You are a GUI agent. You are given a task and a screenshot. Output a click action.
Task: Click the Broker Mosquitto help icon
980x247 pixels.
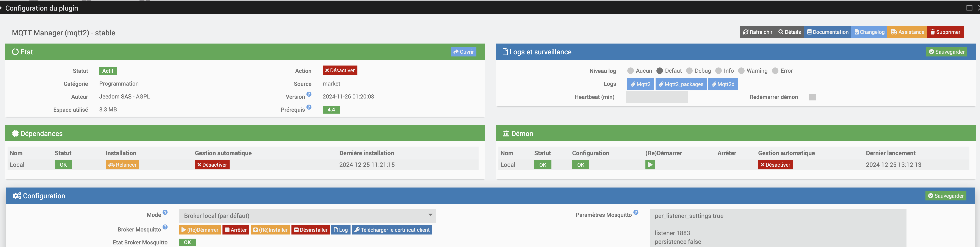[x=165, y=227]
